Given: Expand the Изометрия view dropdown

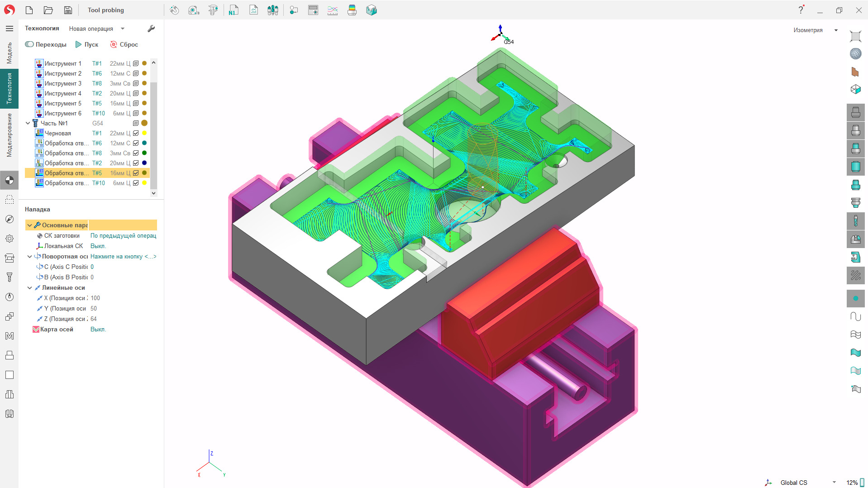Looking at the screenshot, I should 835,30.
